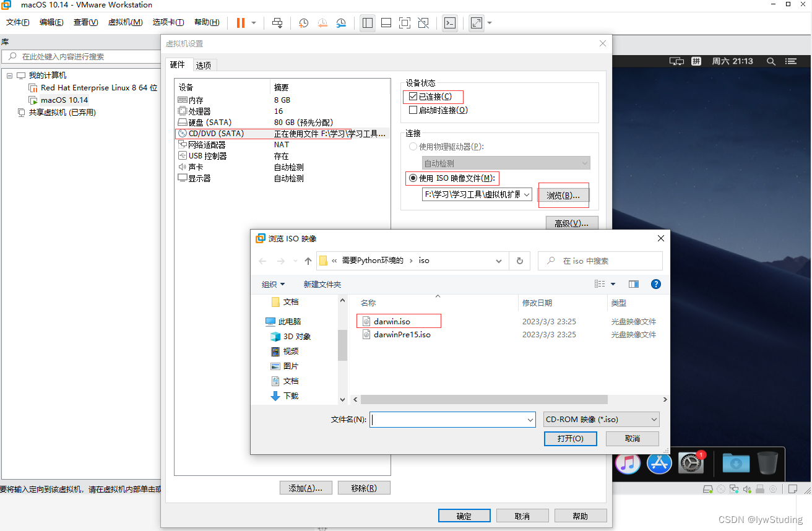The image size is (812, 531).
Task: Select the darwin.iso file
Action: tap(392, 321)
